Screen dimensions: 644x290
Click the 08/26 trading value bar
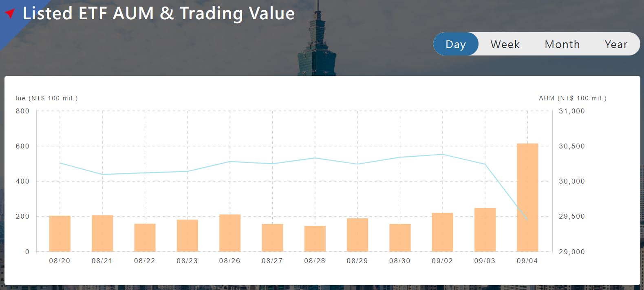230,233
